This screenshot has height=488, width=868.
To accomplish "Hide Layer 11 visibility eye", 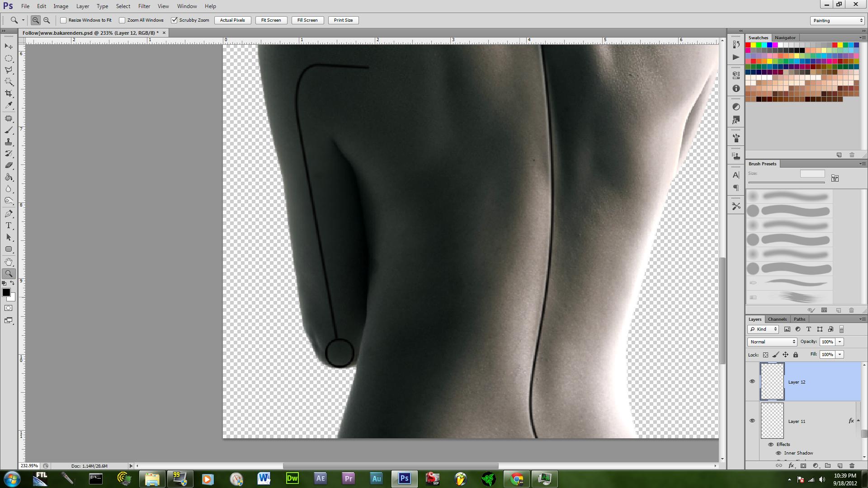I will (752, 421).
